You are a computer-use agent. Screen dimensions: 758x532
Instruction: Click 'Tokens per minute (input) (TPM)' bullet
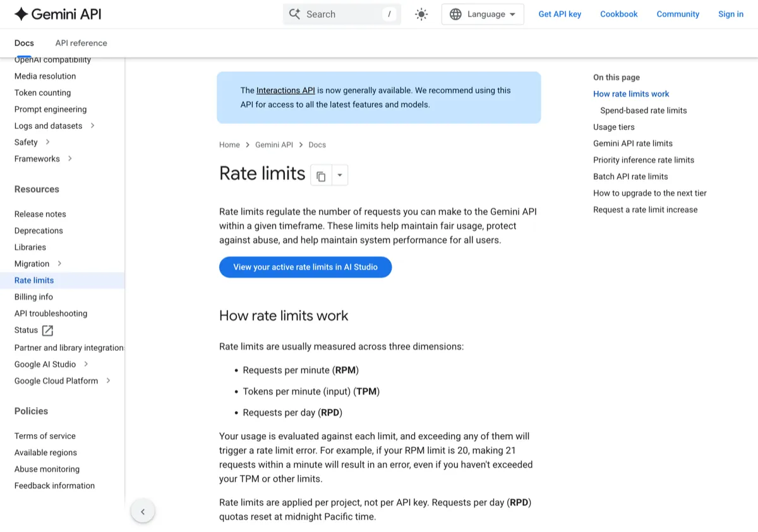[x=311, y=391]
